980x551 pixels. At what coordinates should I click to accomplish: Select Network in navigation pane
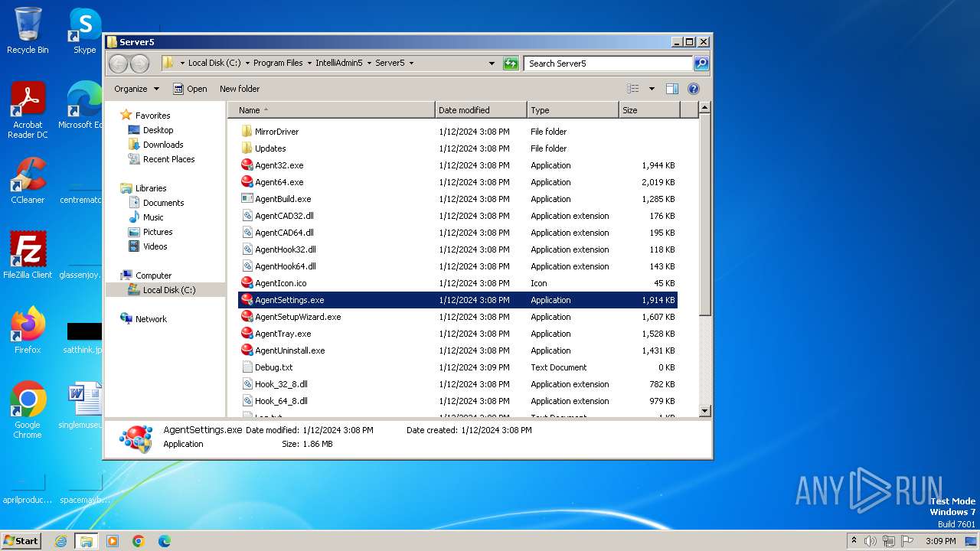point(151,319)
